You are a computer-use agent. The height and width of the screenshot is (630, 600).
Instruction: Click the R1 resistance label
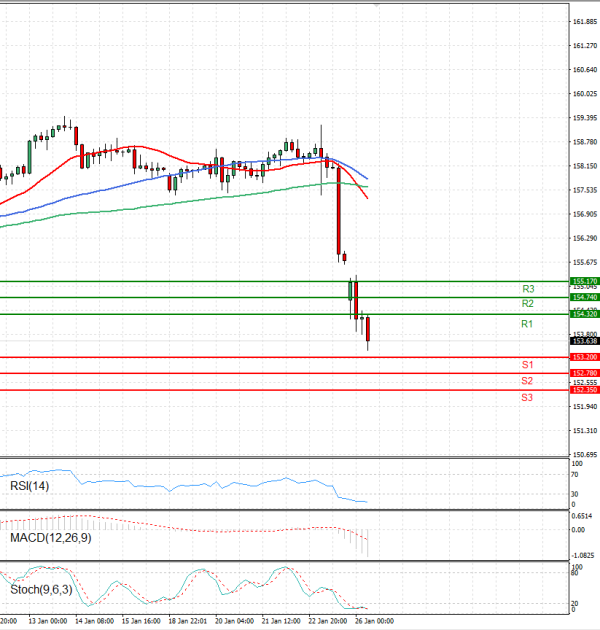(x=528, y=325)
